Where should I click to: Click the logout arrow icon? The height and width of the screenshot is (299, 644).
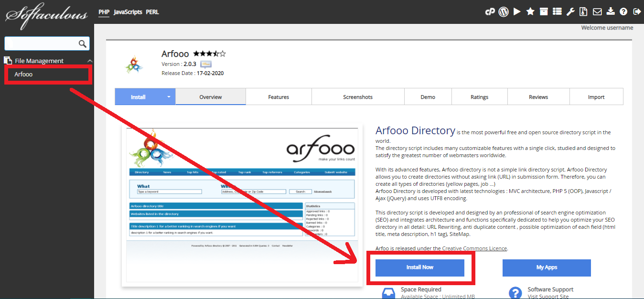tap(637, 12)
